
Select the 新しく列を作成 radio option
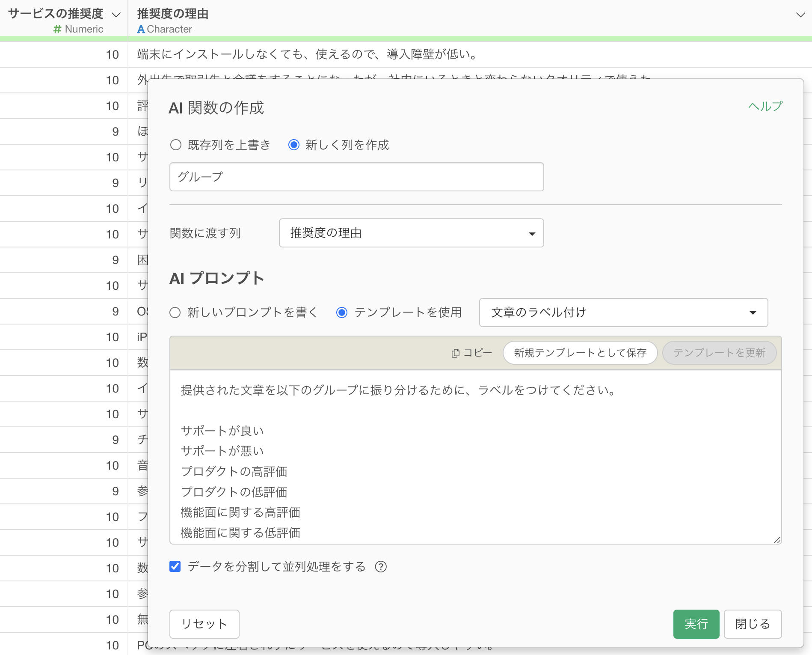(294, 145)
